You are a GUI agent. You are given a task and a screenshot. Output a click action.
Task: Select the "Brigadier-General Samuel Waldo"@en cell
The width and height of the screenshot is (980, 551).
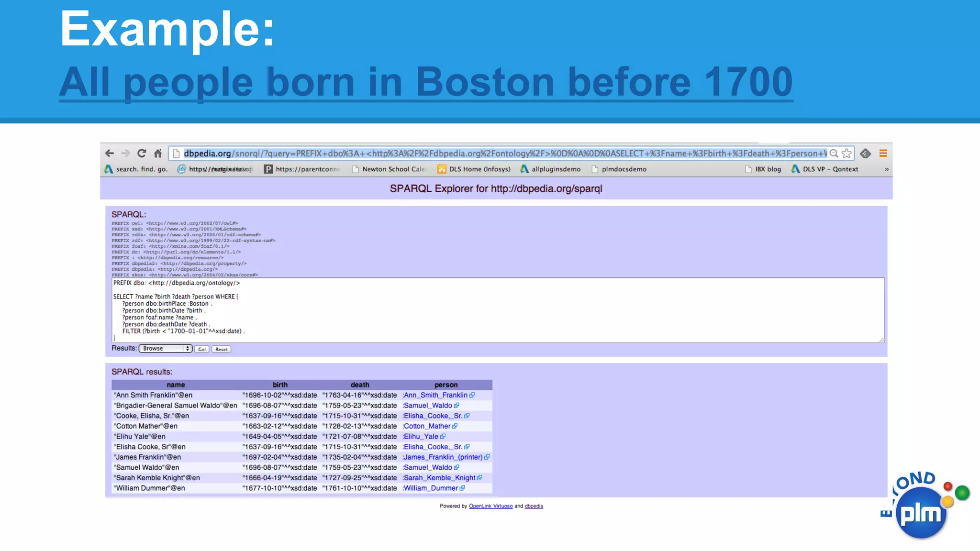pos(176,406)
